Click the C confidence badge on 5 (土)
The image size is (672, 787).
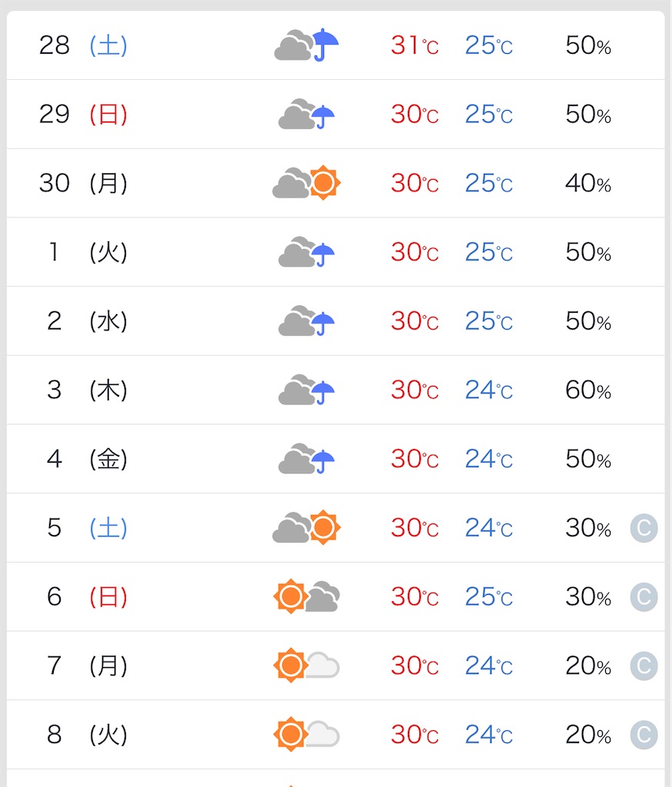click(644, 528)
